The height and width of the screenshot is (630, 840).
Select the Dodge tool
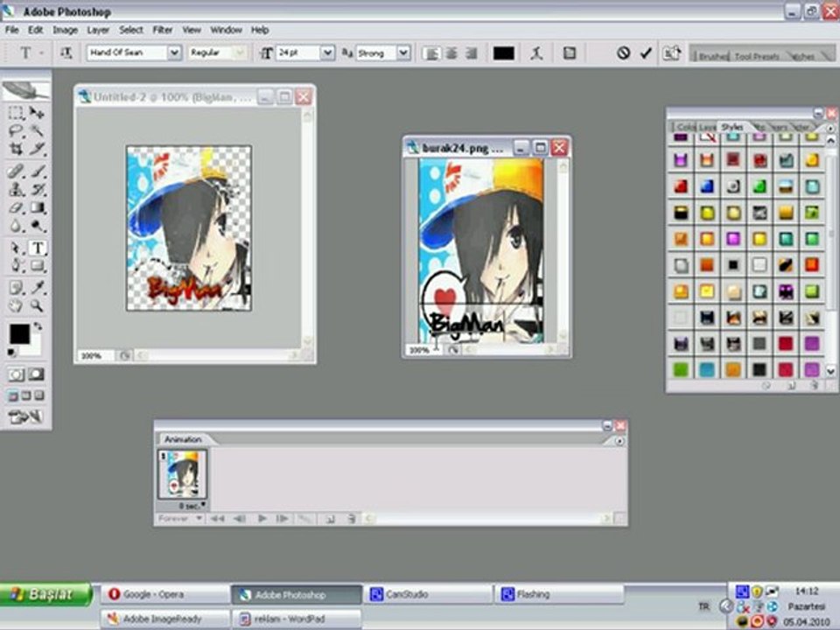37,226
